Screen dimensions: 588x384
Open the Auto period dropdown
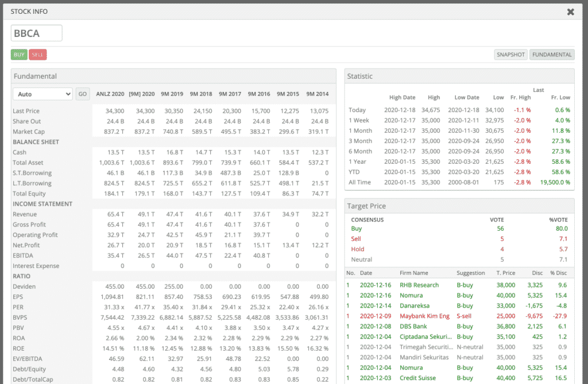(x=42, y=94)
